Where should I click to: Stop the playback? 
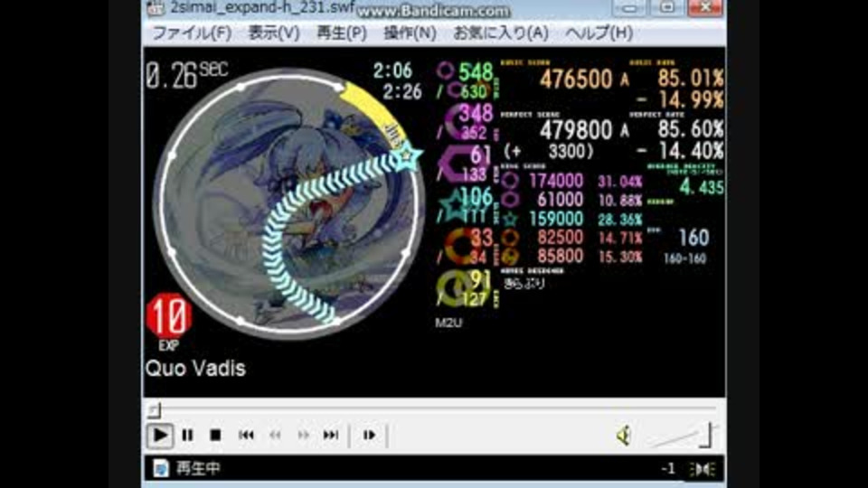coord(215,436)
